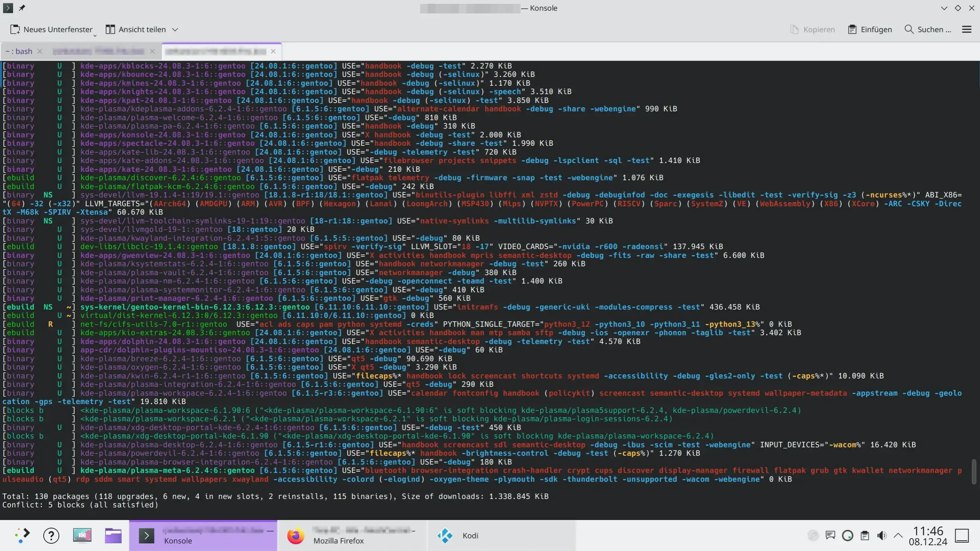This screenshot has width=980, height=551.
Task: Close the '~ : bash' tab
Action: (x=40, y=51)
